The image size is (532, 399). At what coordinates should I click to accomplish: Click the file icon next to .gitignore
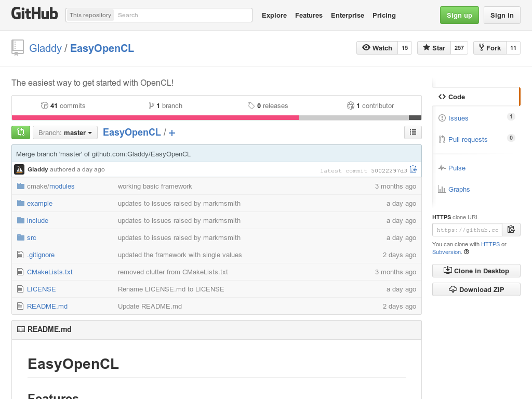20,255
